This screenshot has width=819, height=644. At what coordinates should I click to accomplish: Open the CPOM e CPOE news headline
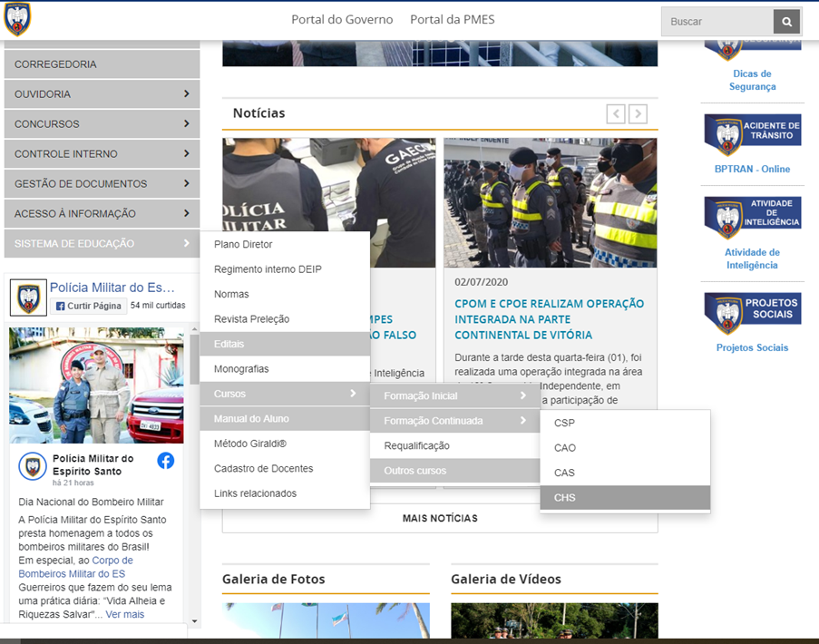click(549, 319)
